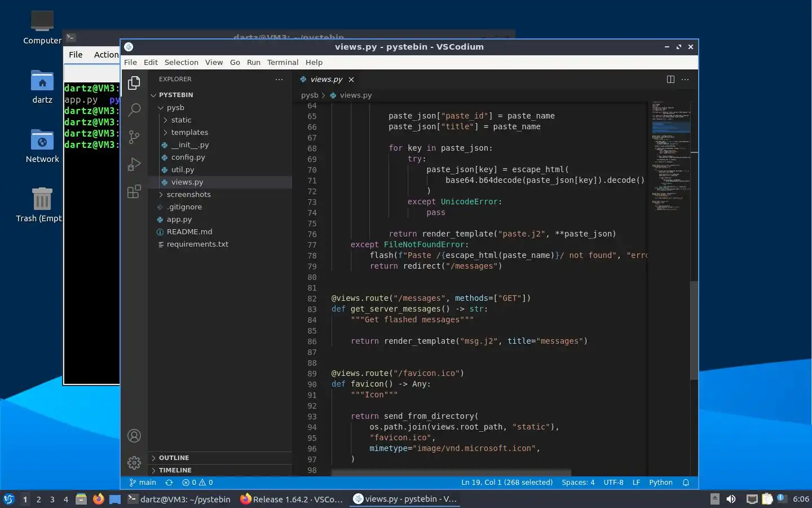Open the Source Control view
Screen dimensions: 812x508
[x=134, y=137]
